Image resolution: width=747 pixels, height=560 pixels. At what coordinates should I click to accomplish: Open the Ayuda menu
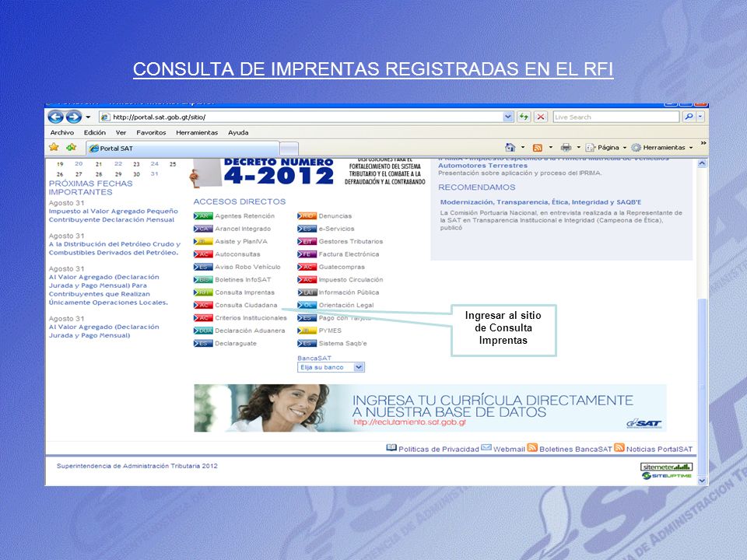(238, 132)
